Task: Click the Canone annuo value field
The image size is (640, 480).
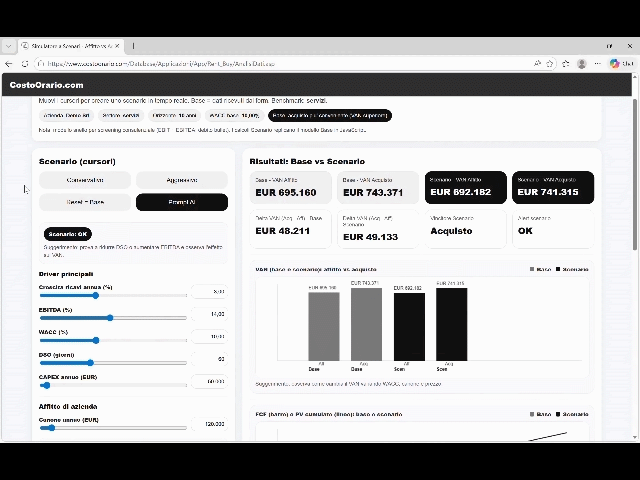Action: tap(209, 424)
